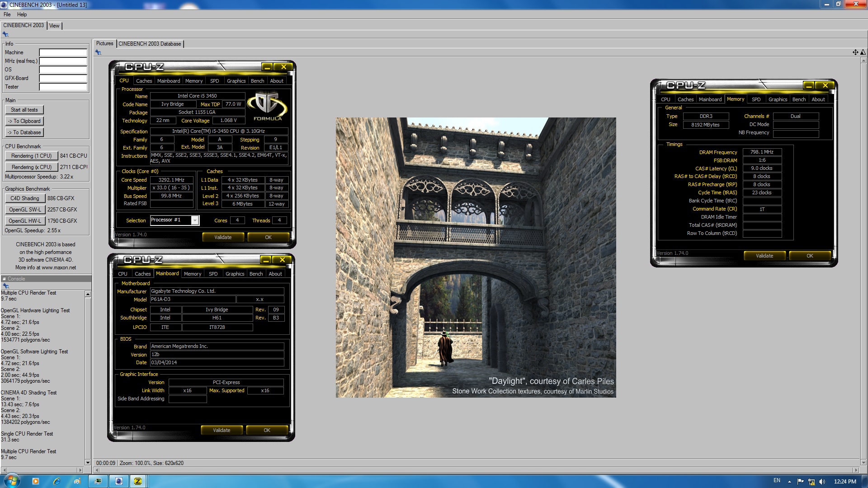Open the About tab in the CPU-Z Memory window
This screenshot has width=868, height=488.
[x=818, y=99]
